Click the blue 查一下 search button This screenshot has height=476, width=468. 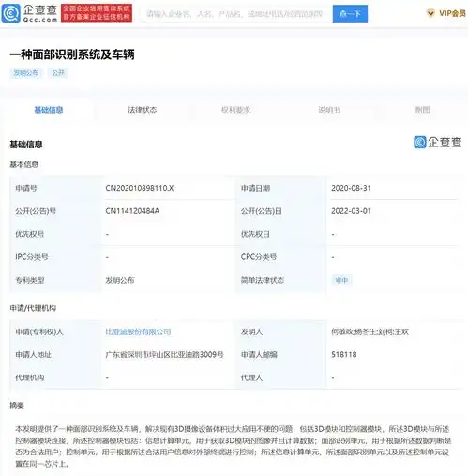[350, 14]
